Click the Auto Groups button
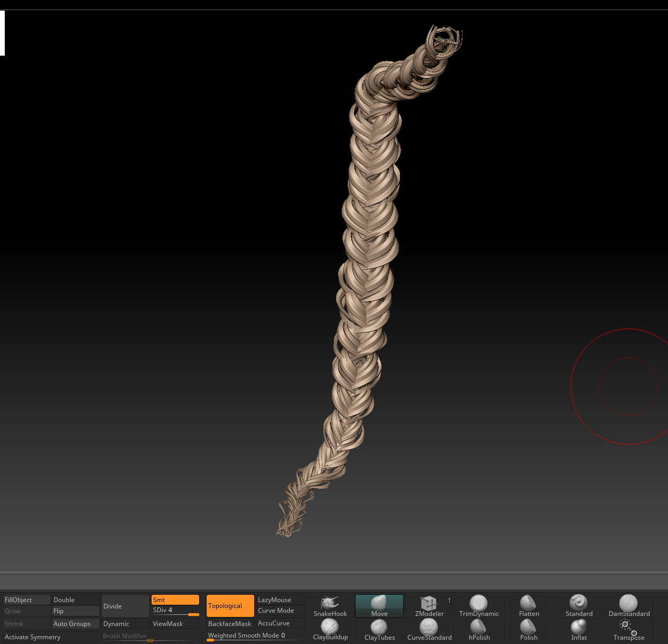 (x=75, y=623)
